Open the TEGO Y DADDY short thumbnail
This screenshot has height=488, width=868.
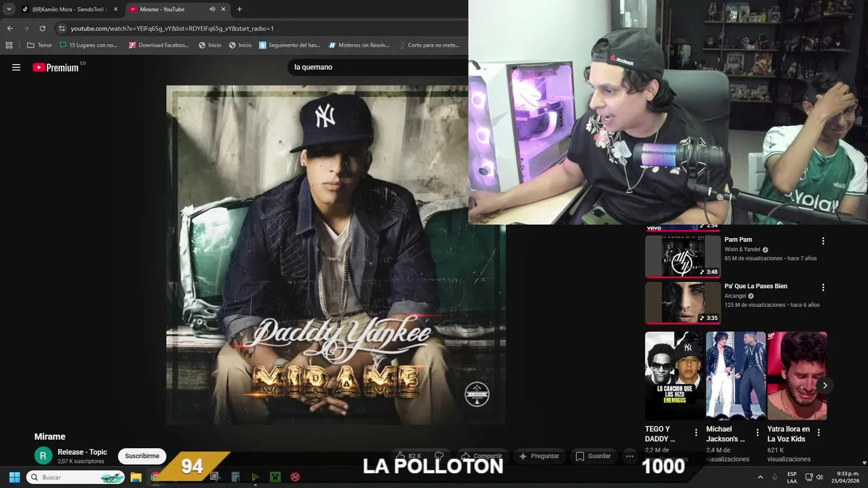[x=675, y=375]
